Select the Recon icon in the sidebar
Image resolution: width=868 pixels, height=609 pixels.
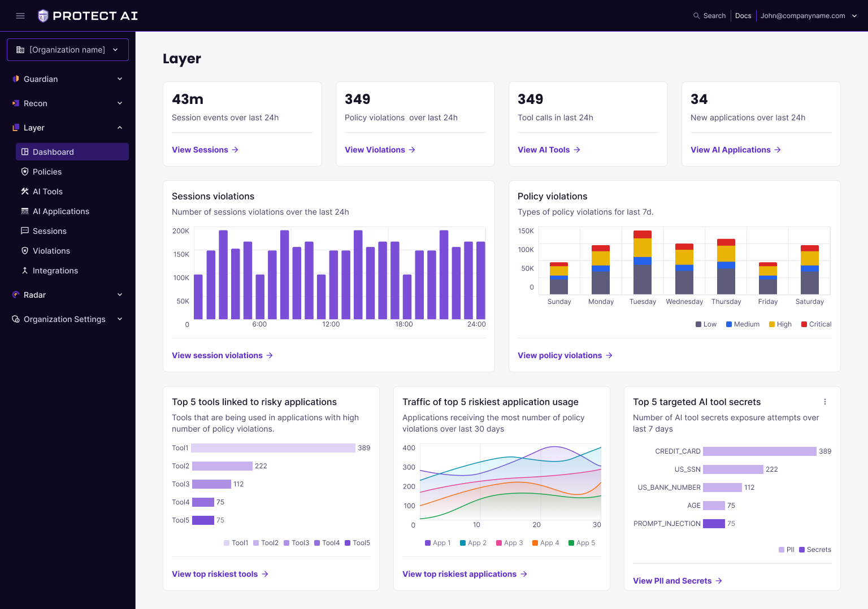[x=16, y=103]
